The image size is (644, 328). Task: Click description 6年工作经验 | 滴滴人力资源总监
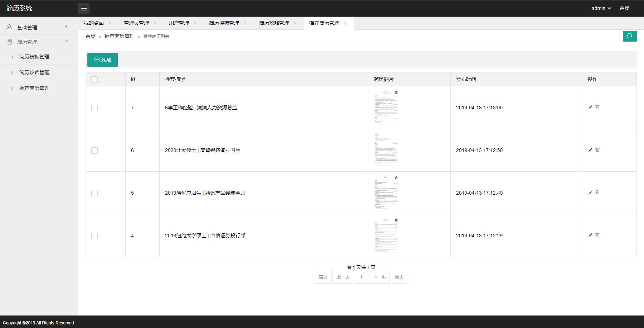[x=201, y=108]
